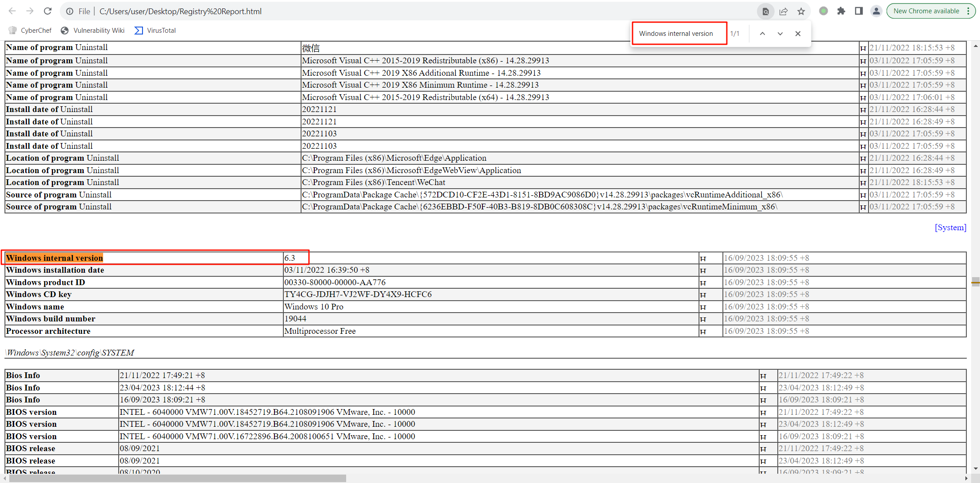
Task: Click the Visual C++ 2015-2019 Redistributable (x64) entry
Action: 425,97
